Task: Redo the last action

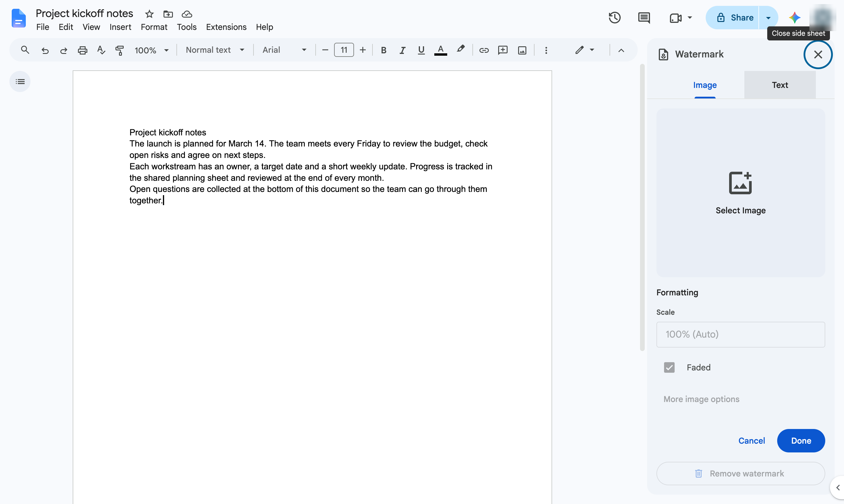Action: [64, 51]
